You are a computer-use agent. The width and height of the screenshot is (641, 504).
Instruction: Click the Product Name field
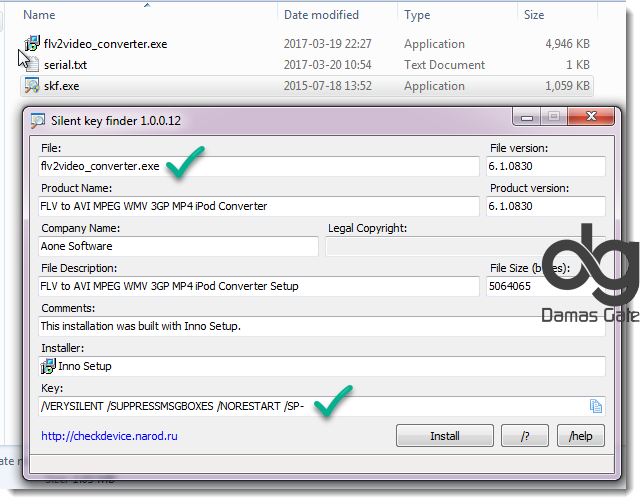pos(259,206)
